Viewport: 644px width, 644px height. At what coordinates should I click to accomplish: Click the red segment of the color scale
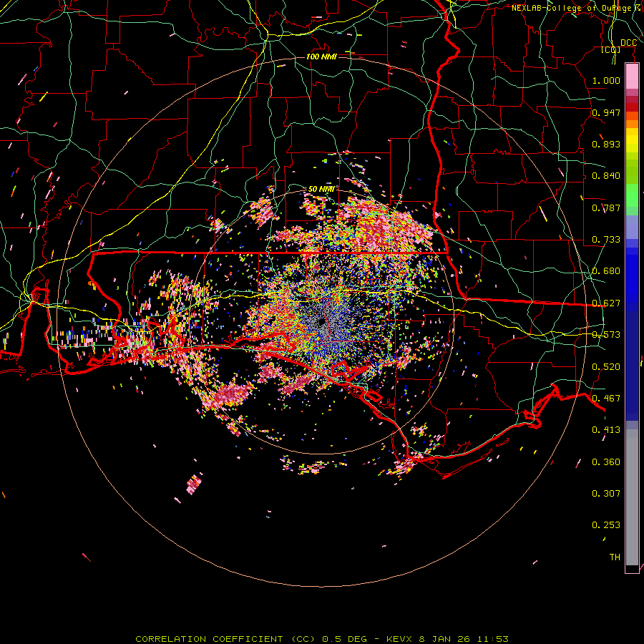click(632, 107)
